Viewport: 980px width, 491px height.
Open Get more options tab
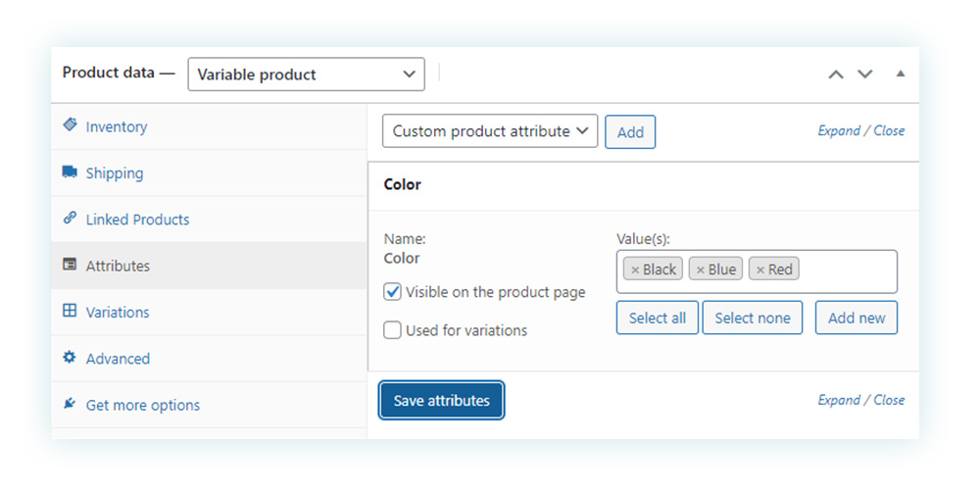coord(209,405)
